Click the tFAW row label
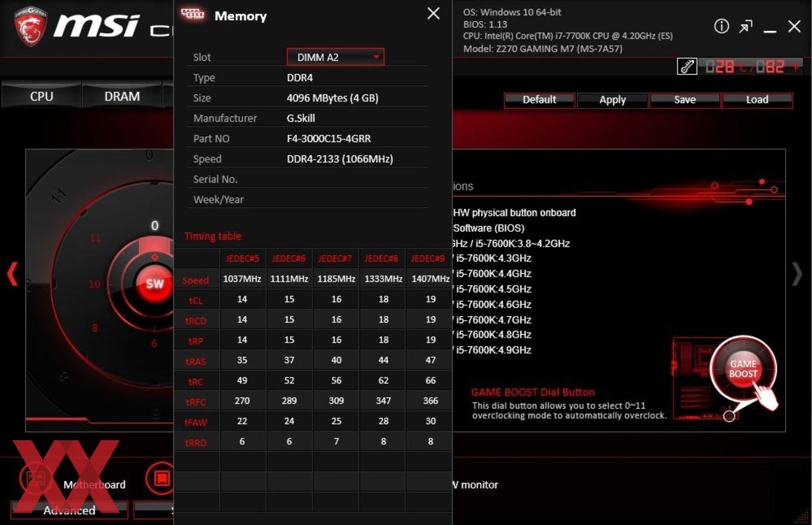812x525 pixels. [x=196, y=422]
